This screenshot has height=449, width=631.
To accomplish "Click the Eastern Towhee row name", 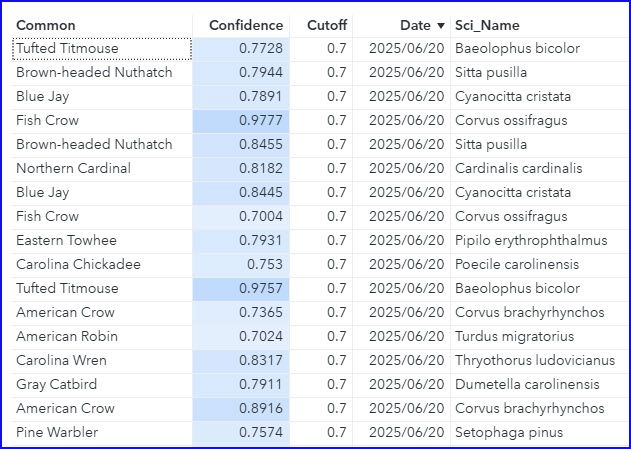I will point(66,240).
